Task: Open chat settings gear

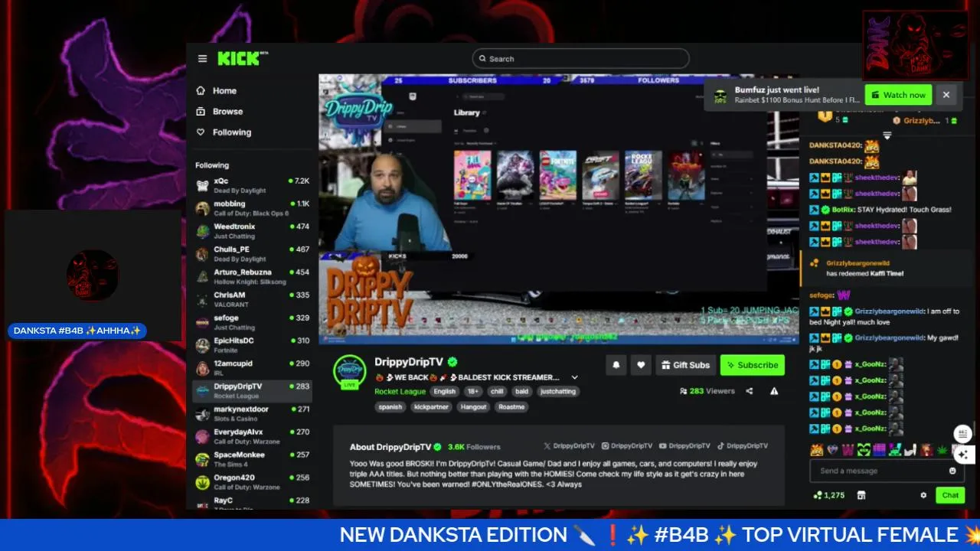Action: pyautogui.click(x=923, y=495)
